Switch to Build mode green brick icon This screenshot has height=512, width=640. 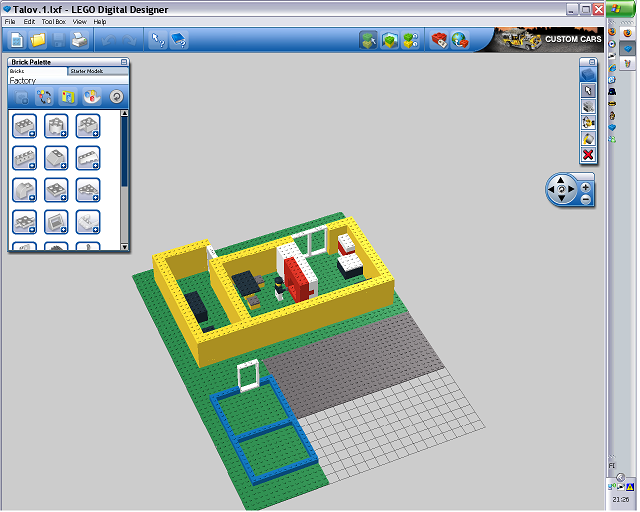[368, 40]
